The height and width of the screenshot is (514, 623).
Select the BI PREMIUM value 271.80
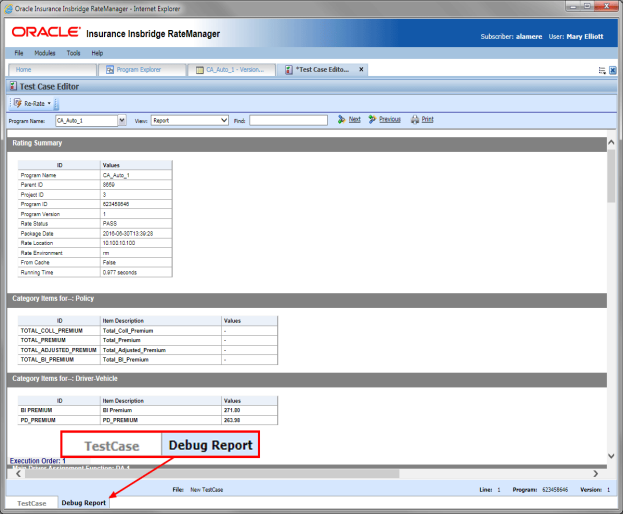click(x=232, y=410)
